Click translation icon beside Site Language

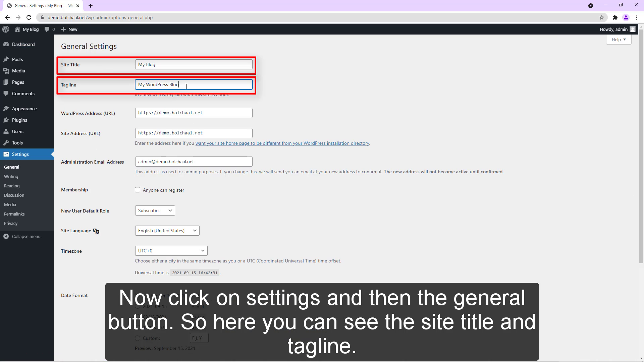pyautogui.click(x=96, y=231)
